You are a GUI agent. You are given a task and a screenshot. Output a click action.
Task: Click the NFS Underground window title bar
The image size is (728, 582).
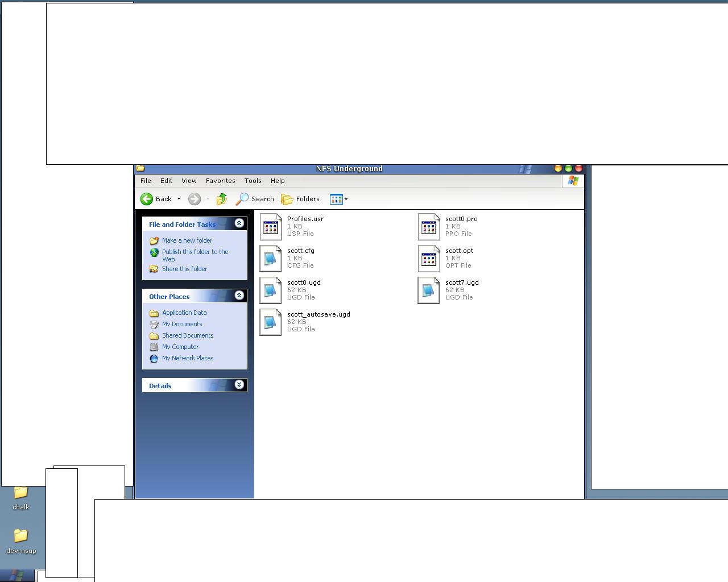coord(359,168)
